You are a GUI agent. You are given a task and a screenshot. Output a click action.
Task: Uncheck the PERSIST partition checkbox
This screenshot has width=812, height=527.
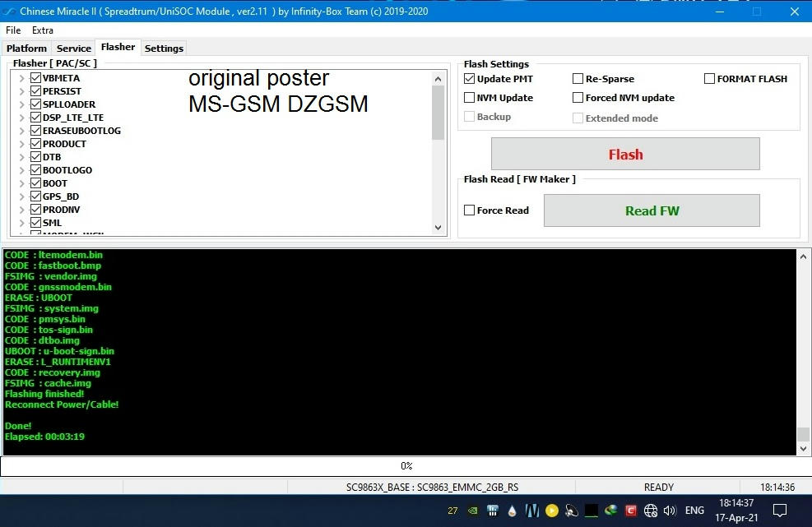[35, 91]
